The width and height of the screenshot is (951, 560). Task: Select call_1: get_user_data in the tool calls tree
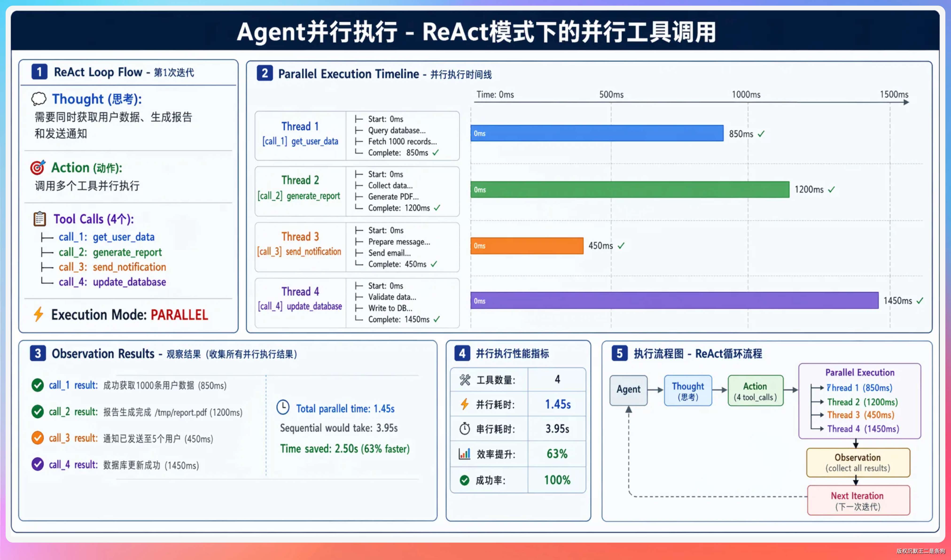click(x=106, y=237)
